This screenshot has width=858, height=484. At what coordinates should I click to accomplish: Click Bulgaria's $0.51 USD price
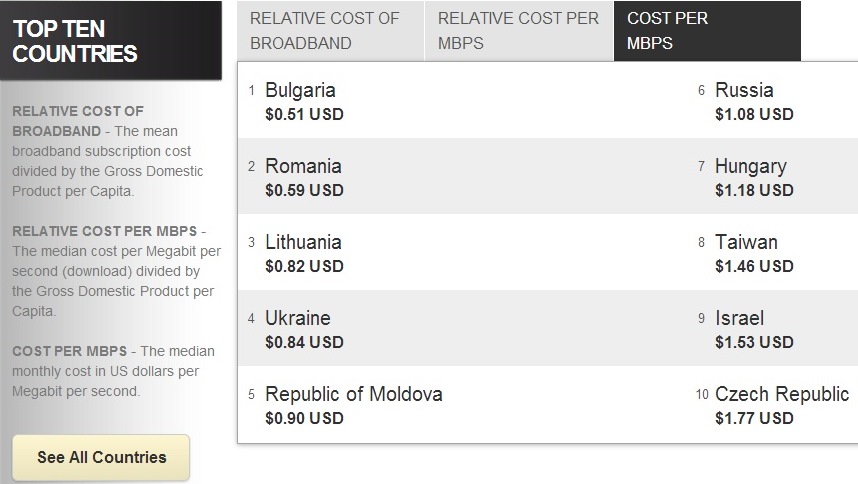pyautogui.click(x=304, y=114)
